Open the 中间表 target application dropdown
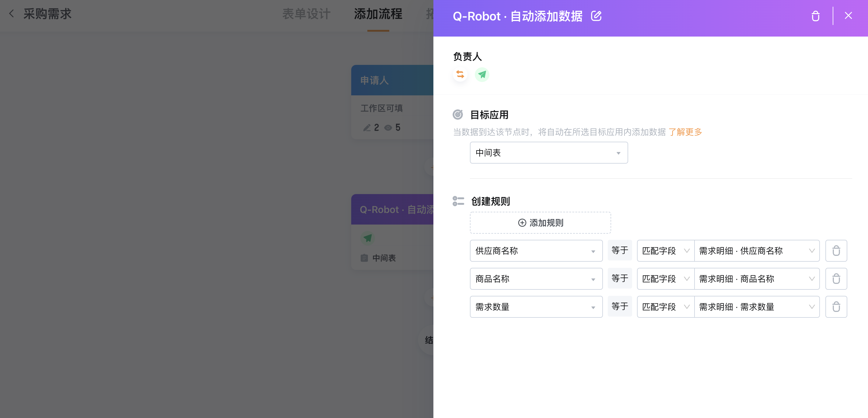Image resolution: width=868 pixels, height=418 pixels. pyautogui.click(x=548, y=153)
